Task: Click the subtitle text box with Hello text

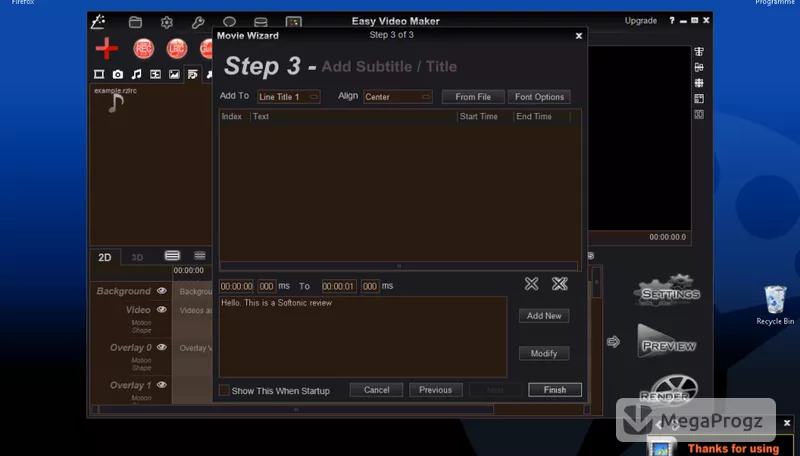Action: [363, 337]
